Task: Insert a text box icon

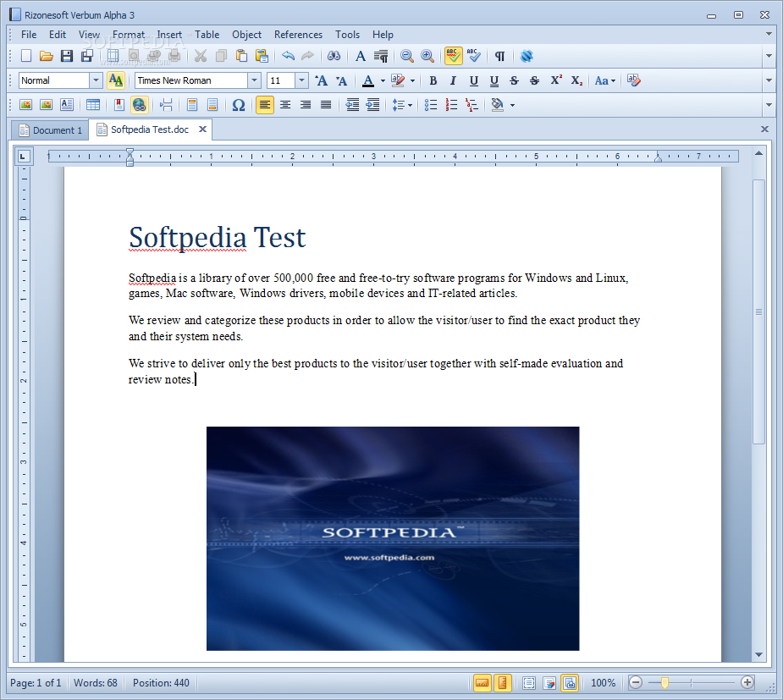Action: point(66,105)
